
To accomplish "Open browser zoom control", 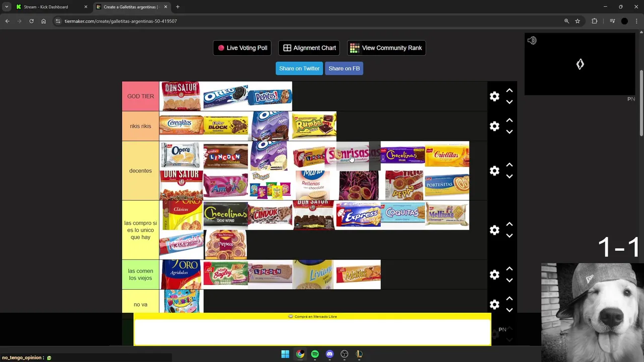I will (x=567, y=21).
